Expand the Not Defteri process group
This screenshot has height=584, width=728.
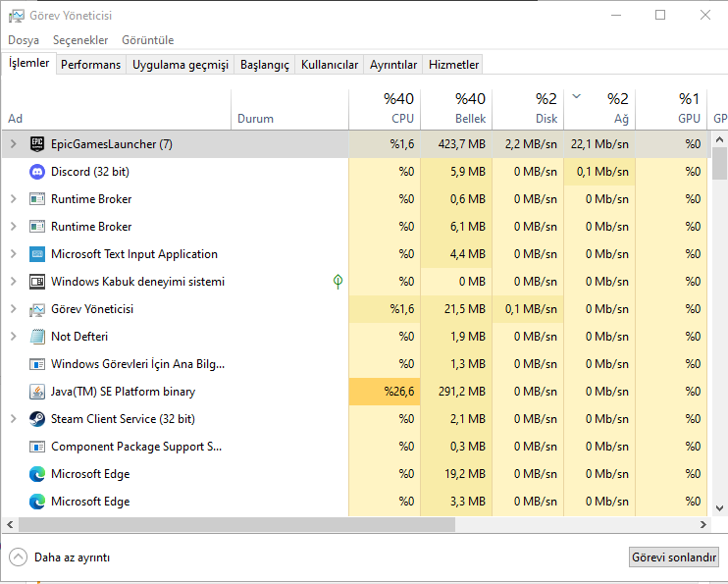(x=13, y=337)
